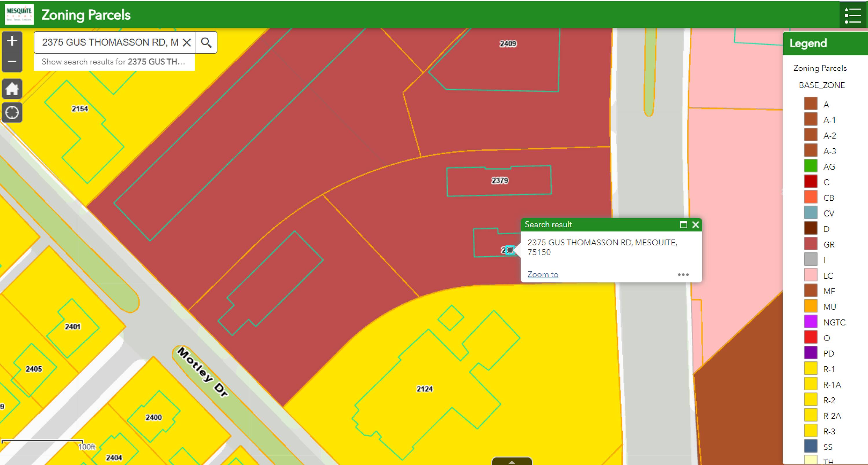Click the house labeled 2405

click(x=34, y=369)
